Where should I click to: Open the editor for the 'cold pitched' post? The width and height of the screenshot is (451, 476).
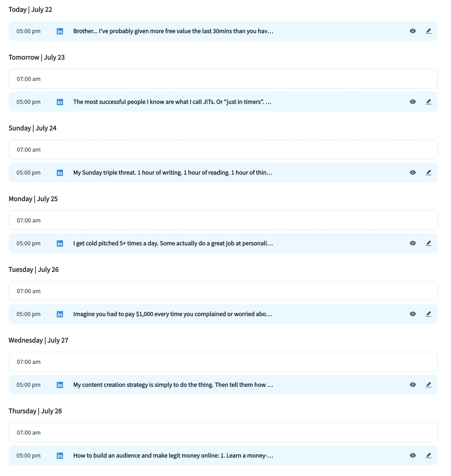(x=428, y=243)
